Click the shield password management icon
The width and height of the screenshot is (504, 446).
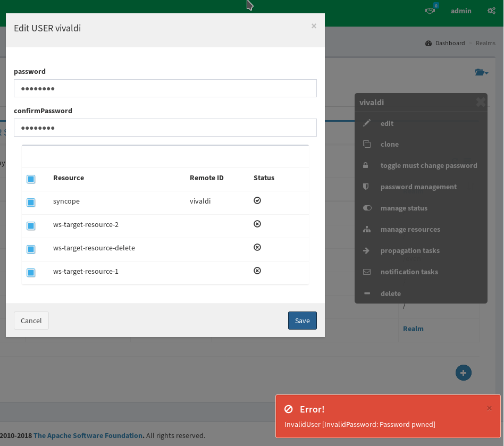click(x=366, y=187)
